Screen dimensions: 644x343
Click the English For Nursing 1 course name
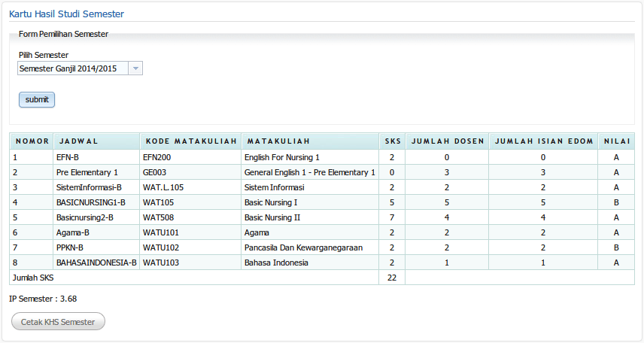(281, 157)
